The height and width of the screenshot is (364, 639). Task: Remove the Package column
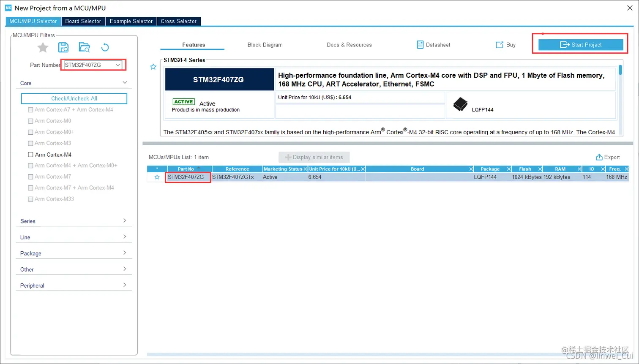(509, 169)
